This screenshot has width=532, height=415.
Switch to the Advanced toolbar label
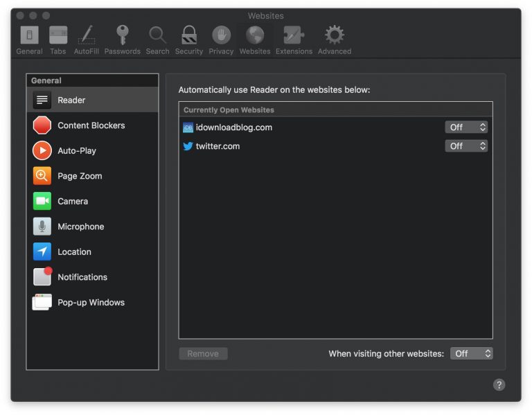pyautogui.click(x=335, y=51)
